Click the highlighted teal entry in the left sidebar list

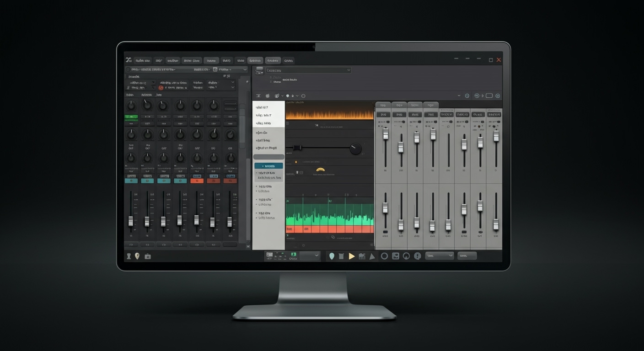click(268, 166)
